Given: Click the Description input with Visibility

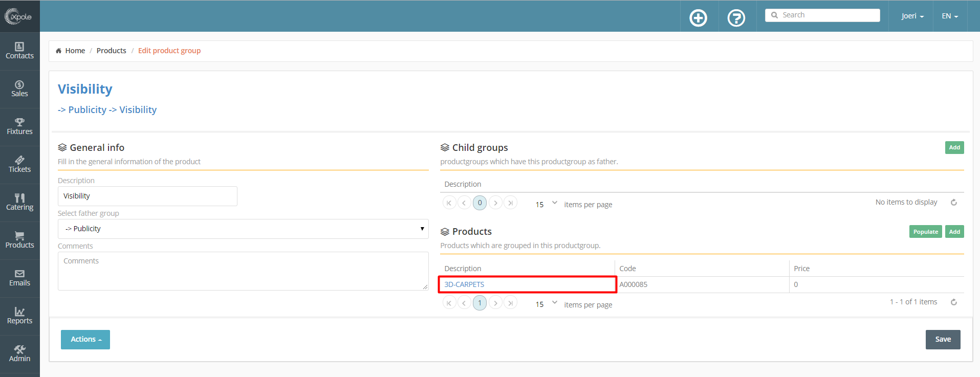Looking at the screenshot, I should click(147, 196).
